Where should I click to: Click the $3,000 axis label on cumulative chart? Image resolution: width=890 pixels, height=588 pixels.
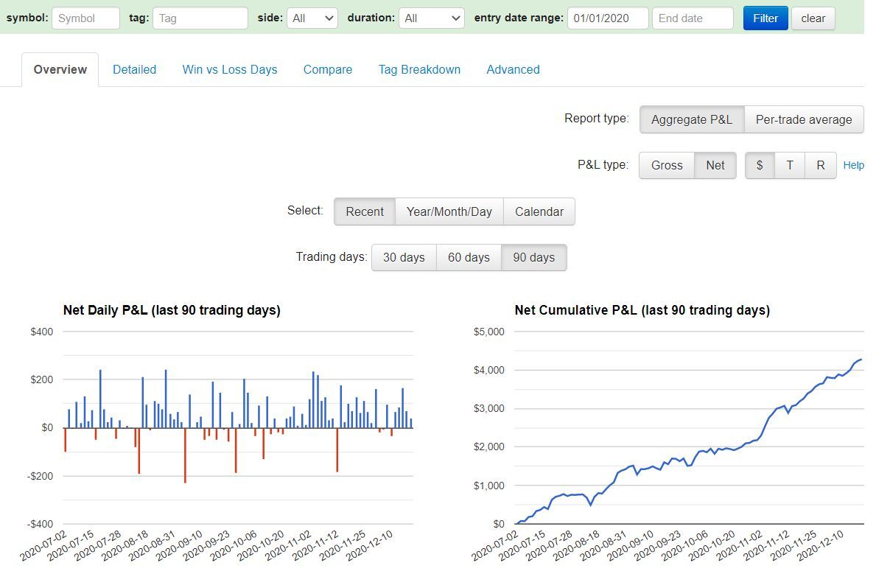pyautogui.click(x=488, y=408)
